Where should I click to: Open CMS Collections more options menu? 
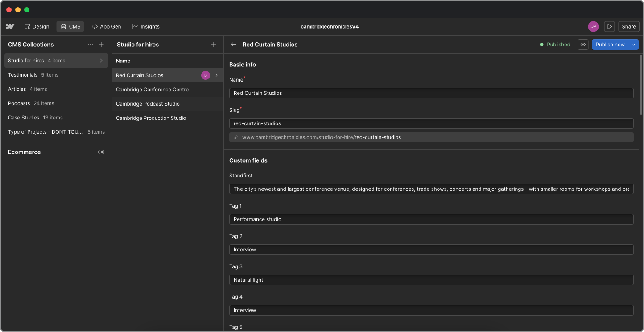coord(91,45)
